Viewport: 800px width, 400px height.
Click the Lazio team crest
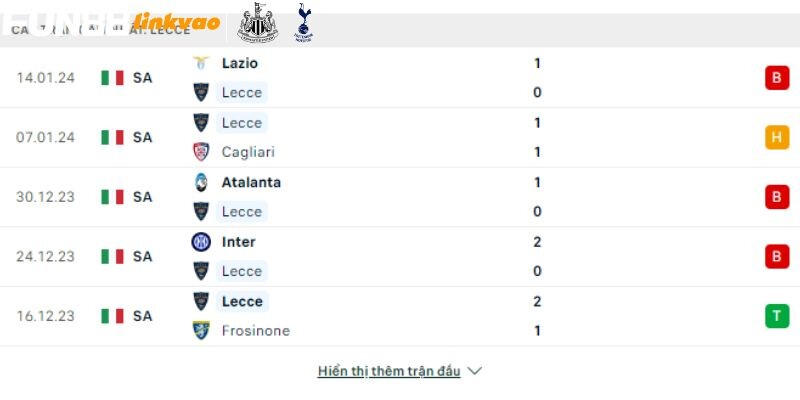201,63
